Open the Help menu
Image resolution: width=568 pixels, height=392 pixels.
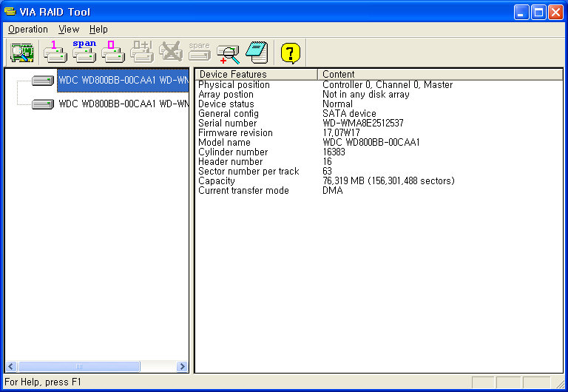point(98,30)
